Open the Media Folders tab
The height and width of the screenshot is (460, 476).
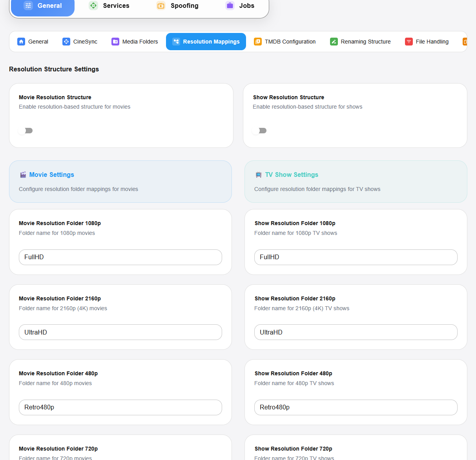coord(140,42)
